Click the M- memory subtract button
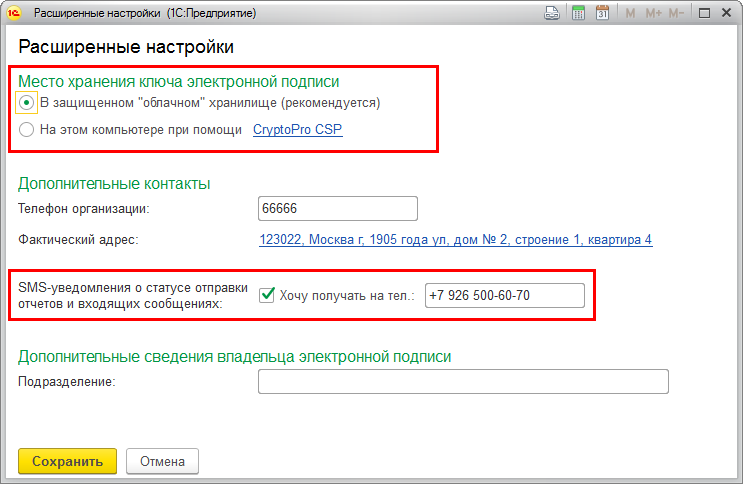The image size is (743, 484). (677, 13)
